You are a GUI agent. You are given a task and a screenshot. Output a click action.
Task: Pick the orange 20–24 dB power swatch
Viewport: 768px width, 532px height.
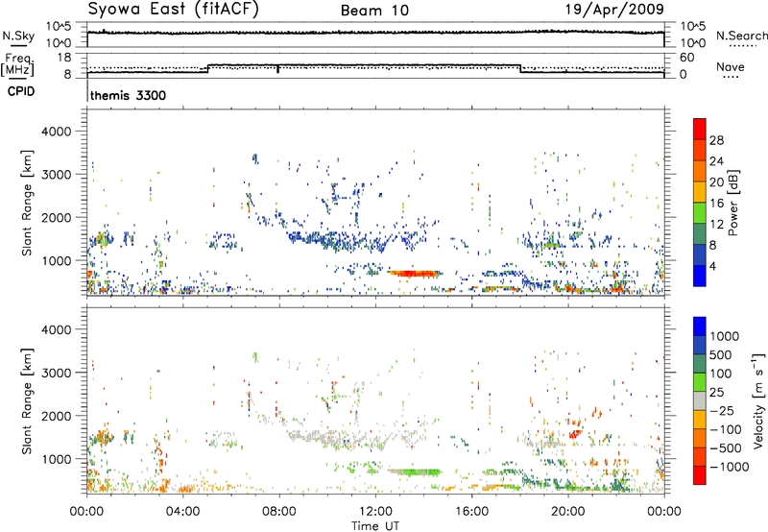[x=700, y=171]
